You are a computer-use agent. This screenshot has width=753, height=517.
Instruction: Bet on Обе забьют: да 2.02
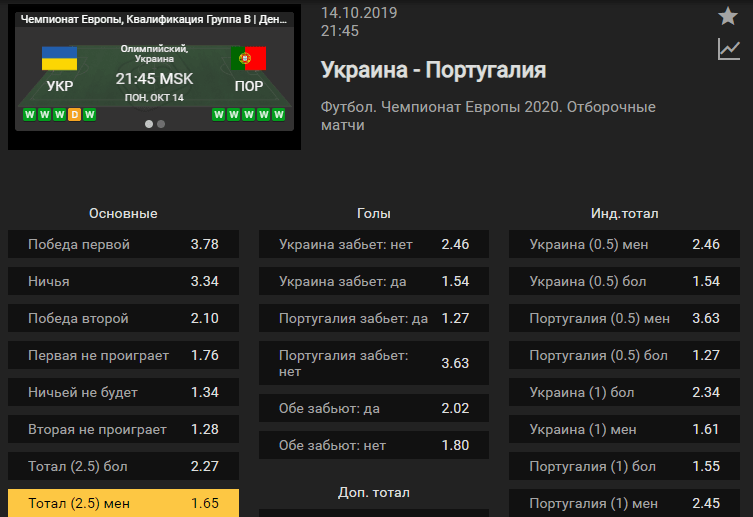(374, 408)
